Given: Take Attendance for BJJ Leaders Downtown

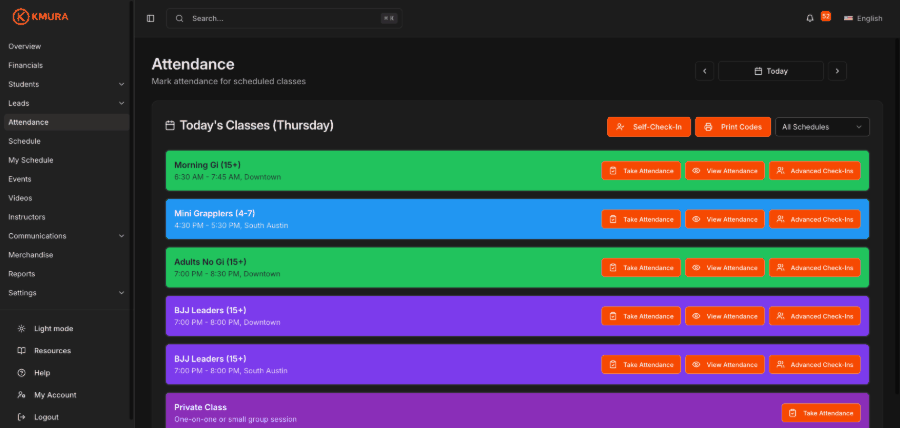Looking at the screenshot, I should pos(641,316).
